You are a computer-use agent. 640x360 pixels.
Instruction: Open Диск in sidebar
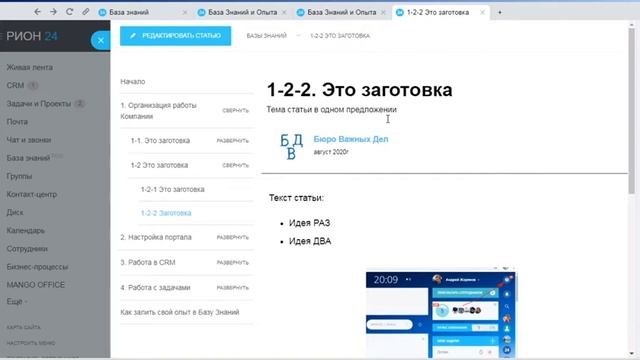coord(15,212)
